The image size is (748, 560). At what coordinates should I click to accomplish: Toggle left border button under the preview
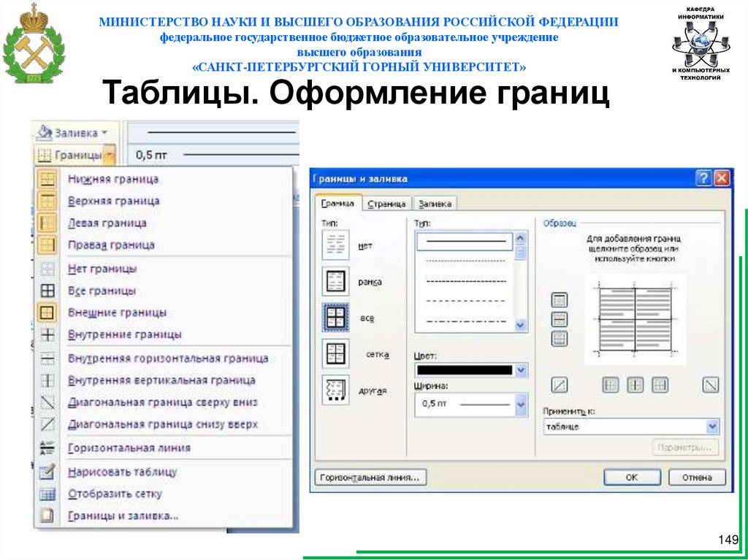click(610, 385)
